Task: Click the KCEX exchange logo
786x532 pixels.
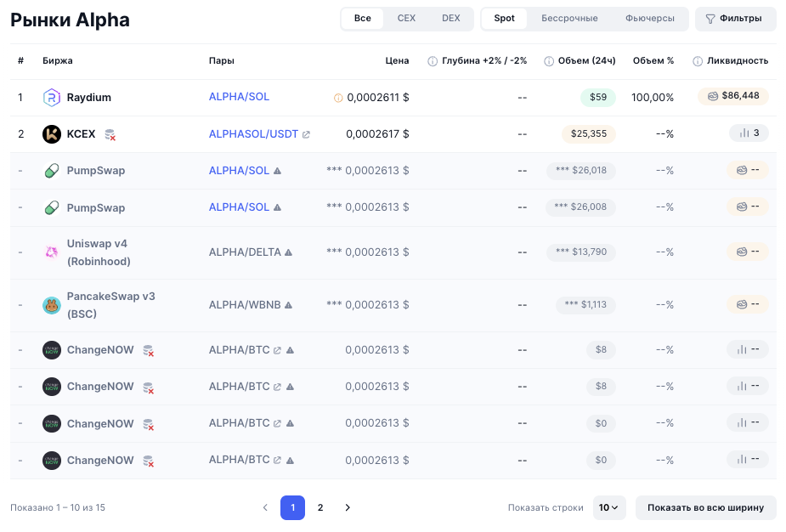Action: tap(52, 134)
